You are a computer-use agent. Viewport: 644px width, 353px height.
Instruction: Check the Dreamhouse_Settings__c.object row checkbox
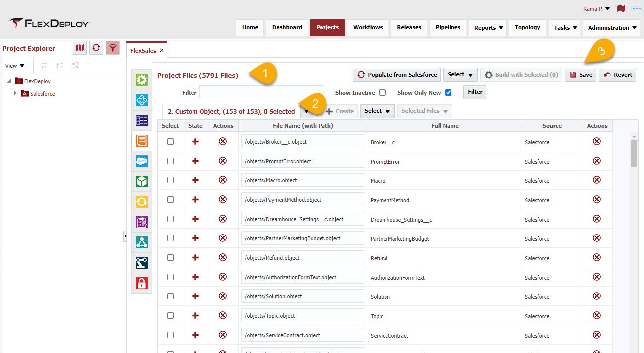tap(170, 219)
